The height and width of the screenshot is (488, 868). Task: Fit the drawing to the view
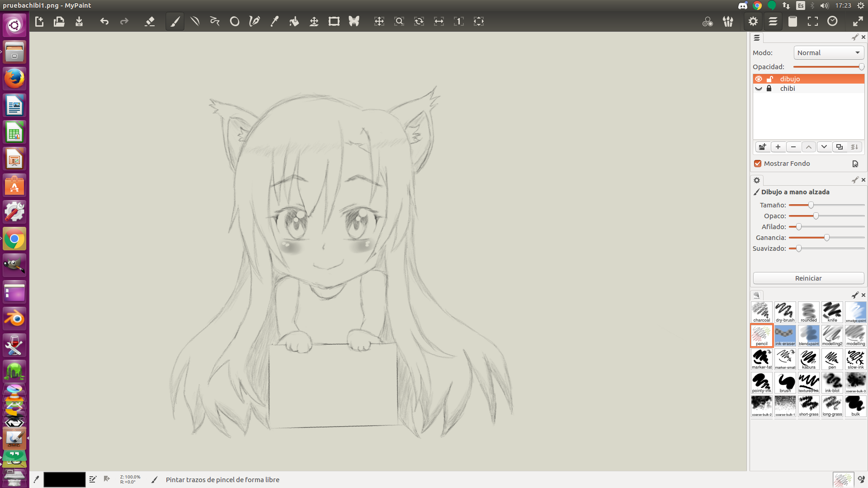point(479,21)
